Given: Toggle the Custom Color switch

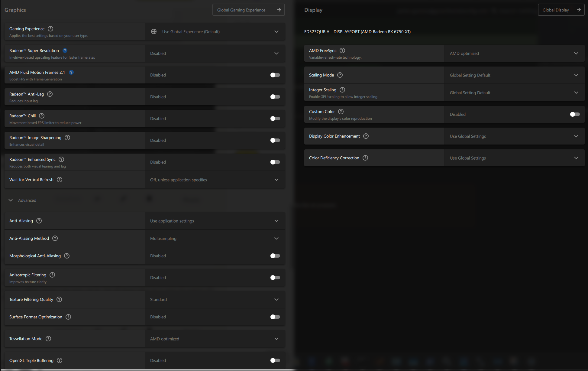Looking at the screenshot, I should [x=575, y=114].
